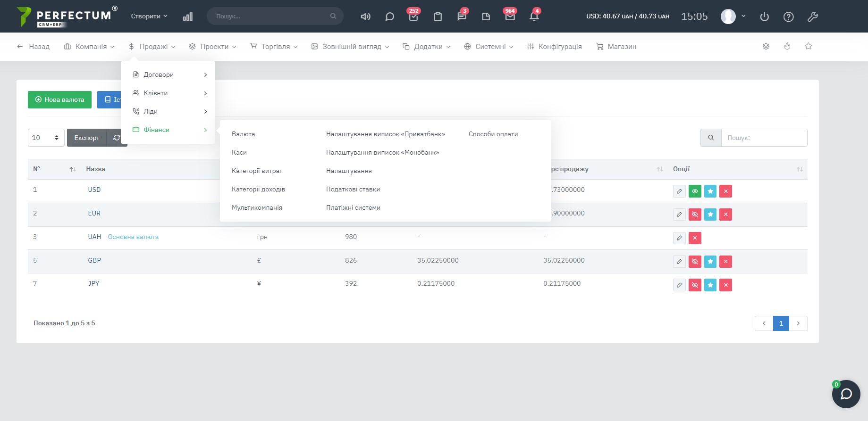Expand user avatar profile menu
The height and width of the screenshot is (421, 868).
(733, 17)
